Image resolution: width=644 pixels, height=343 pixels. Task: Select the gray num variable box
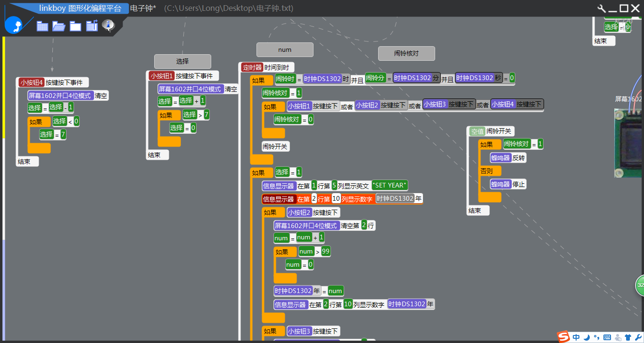click(x=285, y=49)
